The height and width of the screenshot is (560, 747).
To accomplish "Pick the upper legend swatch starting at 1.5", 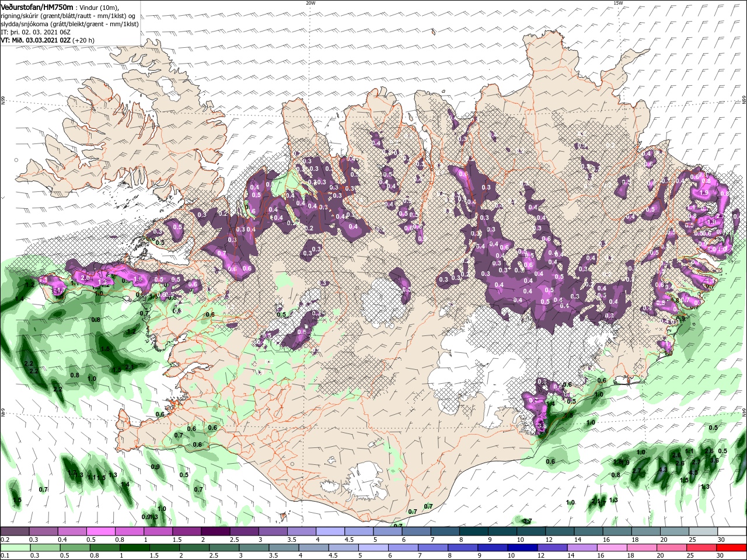I will point(187,531).
